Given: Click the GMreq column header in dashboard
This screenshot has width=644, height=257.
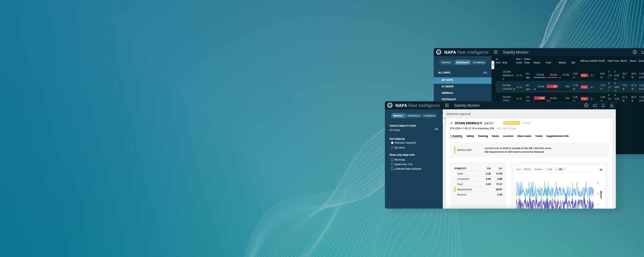Looking at the screenshot, I should click(584, 61).
